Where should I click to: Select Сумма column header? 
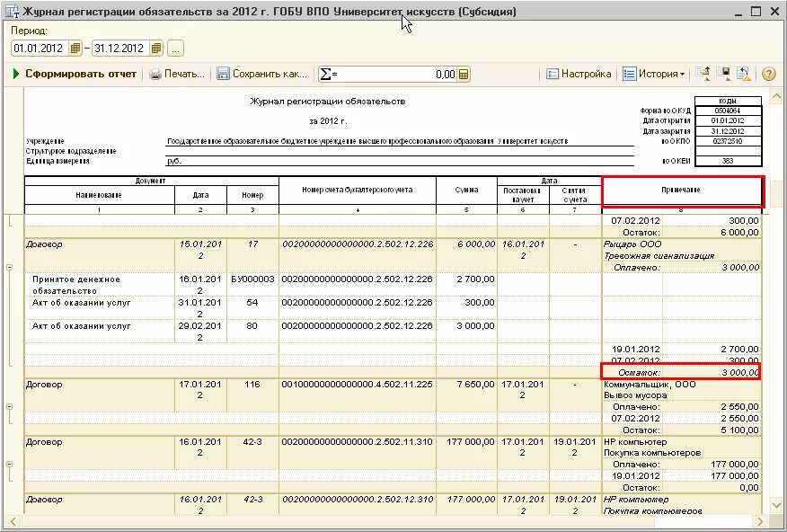[466, 191]
